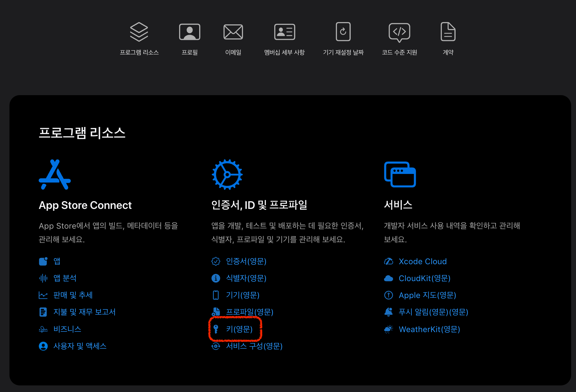
Task: Open the 앱 link
Action: (x=57, y=261)
